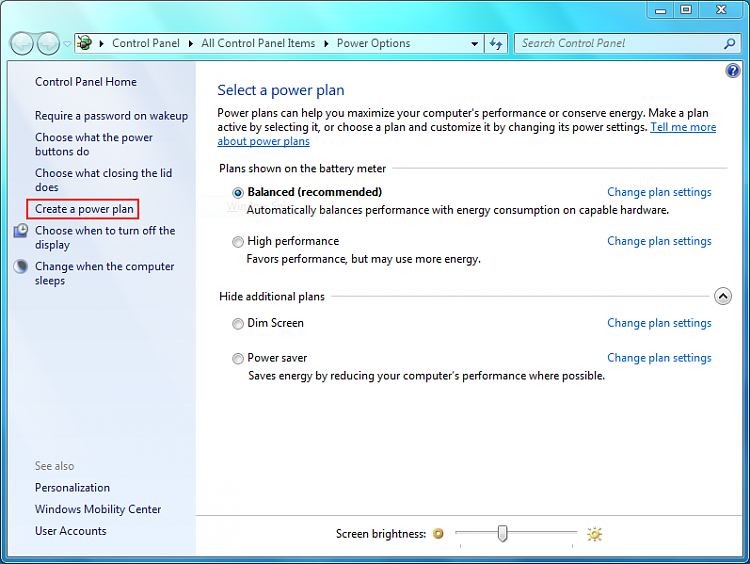Image resolution: width=750 pixels, height=564 pixels.
Task: Change plan settings for Balanced
Action: pos(659,192)
